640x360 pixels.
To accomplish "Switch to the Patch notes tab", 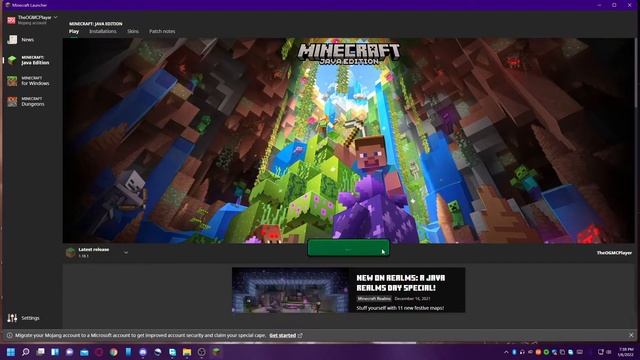I will pos(162,31).
